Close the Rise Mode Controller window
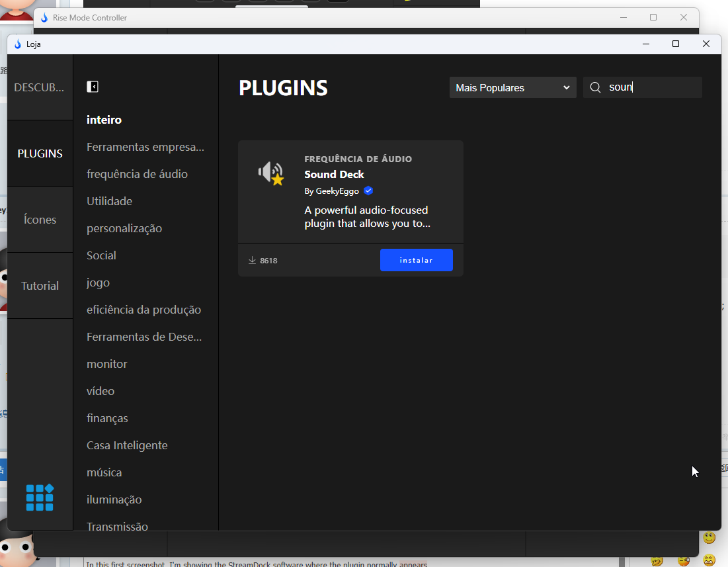 (x=684, y=17)
